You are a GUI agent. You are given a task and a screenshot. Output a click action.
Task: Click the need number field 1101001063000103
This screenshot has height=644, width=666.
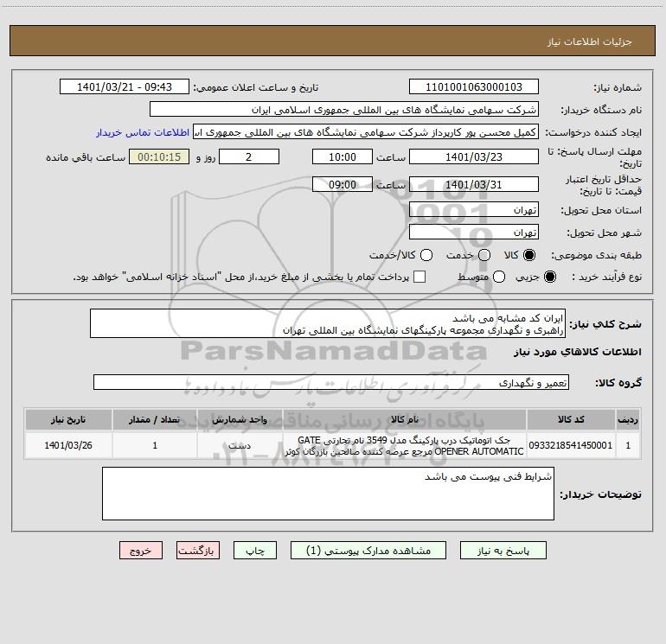coord(474,87)
